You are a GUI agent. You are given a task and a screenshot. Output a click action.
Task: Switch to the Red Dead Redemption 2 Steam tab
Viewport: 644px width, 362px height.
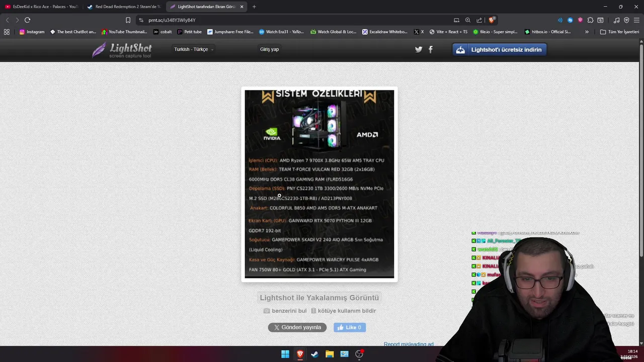click(x=123, y=7)
